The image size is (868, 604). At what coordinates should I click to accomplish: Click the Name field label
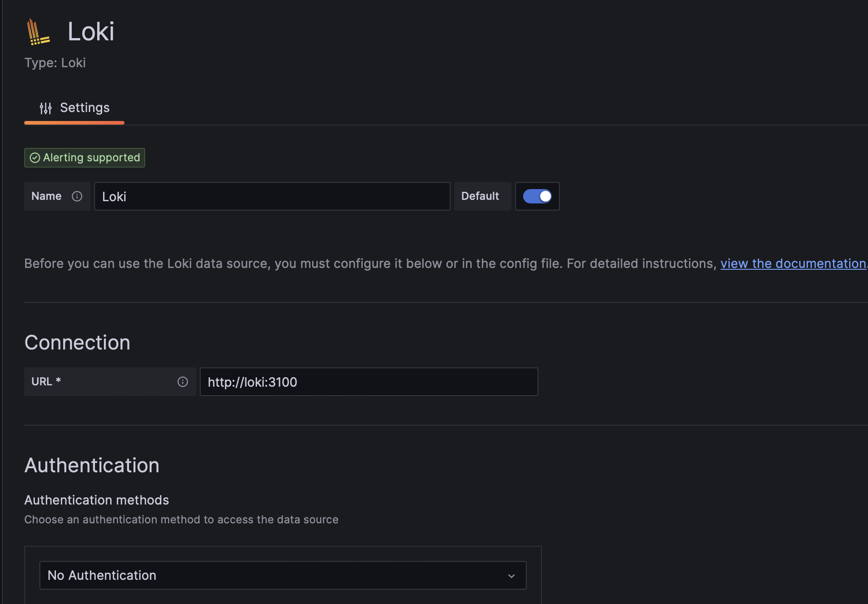pos(47,196)
